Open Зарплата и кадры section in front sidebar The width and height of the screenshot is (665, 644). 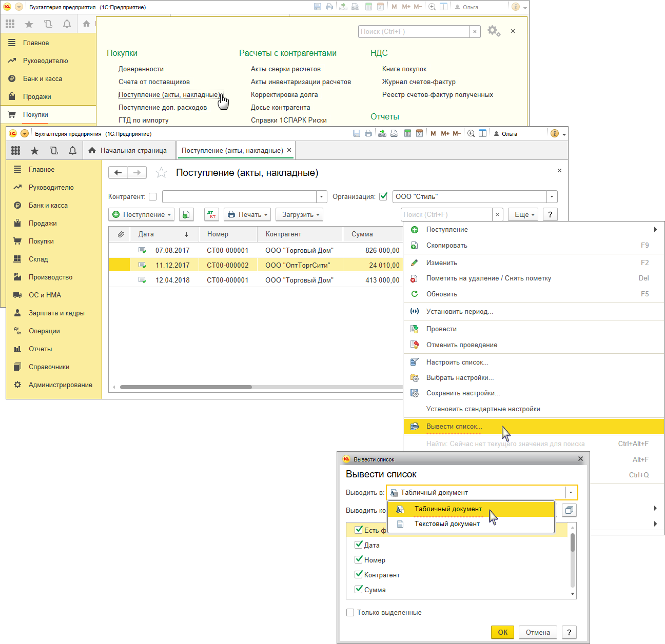56,313
